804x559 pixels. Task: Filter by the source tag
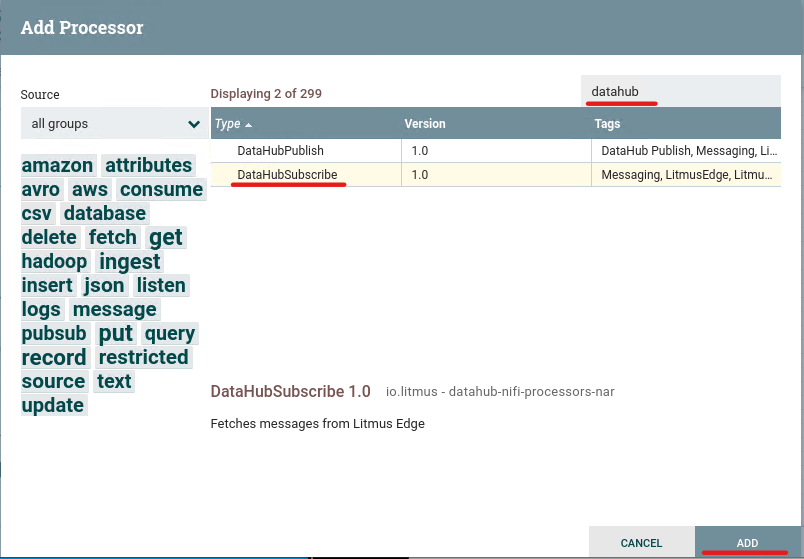[x=53, y=382]
